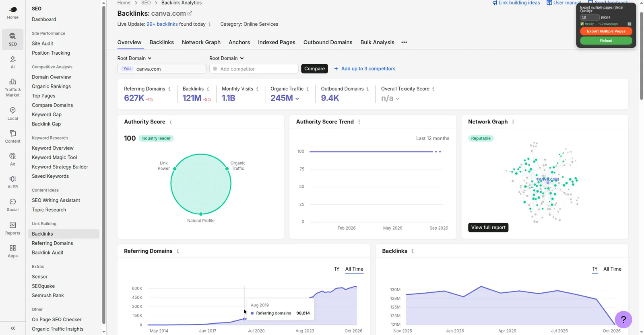Select 1Y on Backlinks chart
This screenshot has height=335, width=644.
[x=595, y=269]
